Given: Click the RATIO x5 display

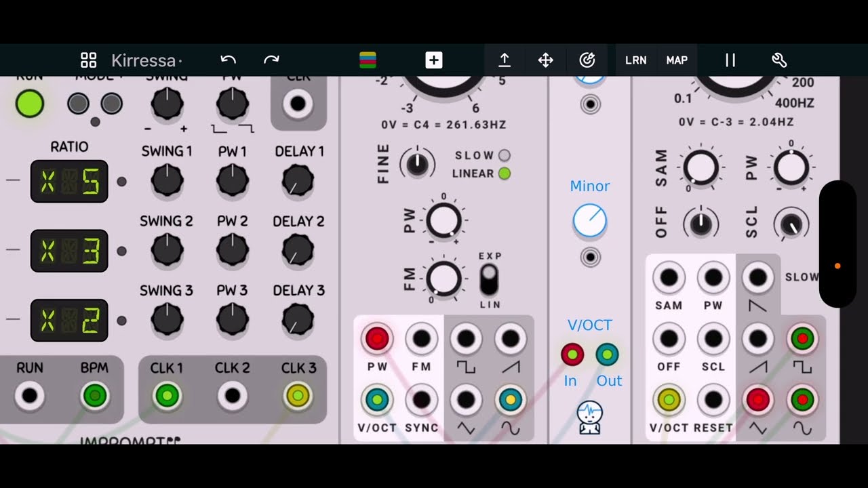Looking at the screenshot, I should 69,182.
